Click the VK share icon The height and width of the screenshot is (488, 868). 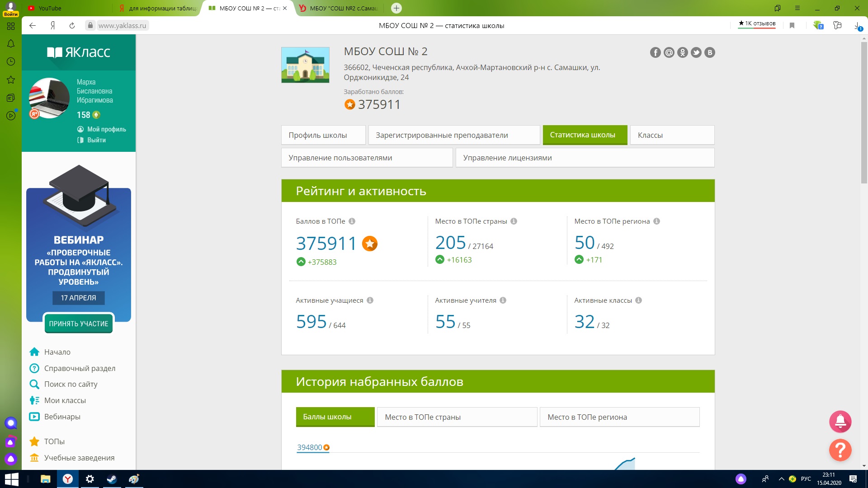coord(710,52)
